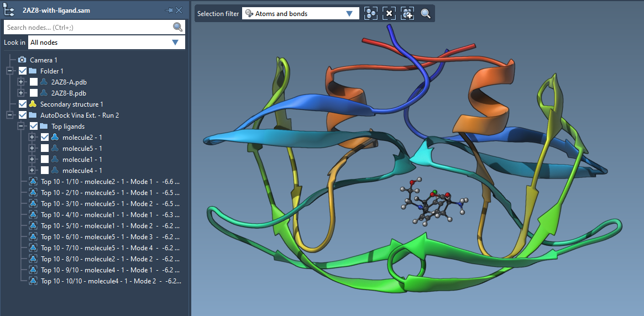Expand the 2AZ8-B.pdb tree node
This screenshot has width=644, height=316.
pyautogui.click(x=21, y=93)
